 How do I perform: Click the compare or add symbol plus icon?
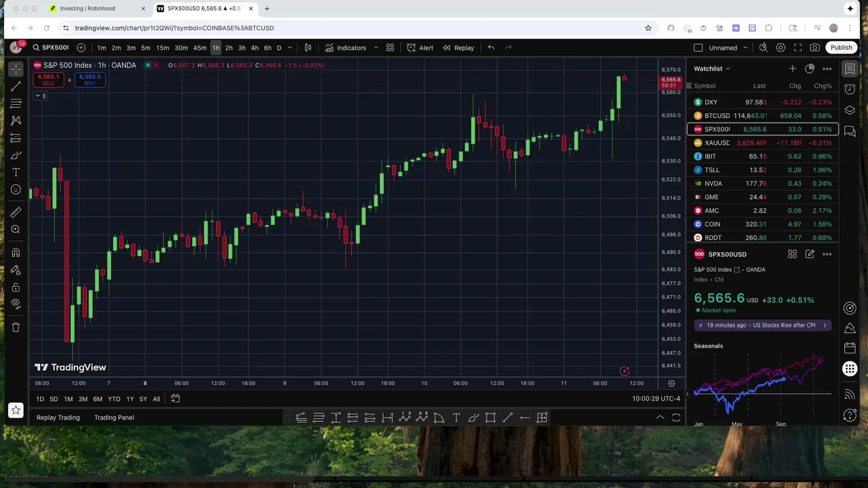point(81,47)
